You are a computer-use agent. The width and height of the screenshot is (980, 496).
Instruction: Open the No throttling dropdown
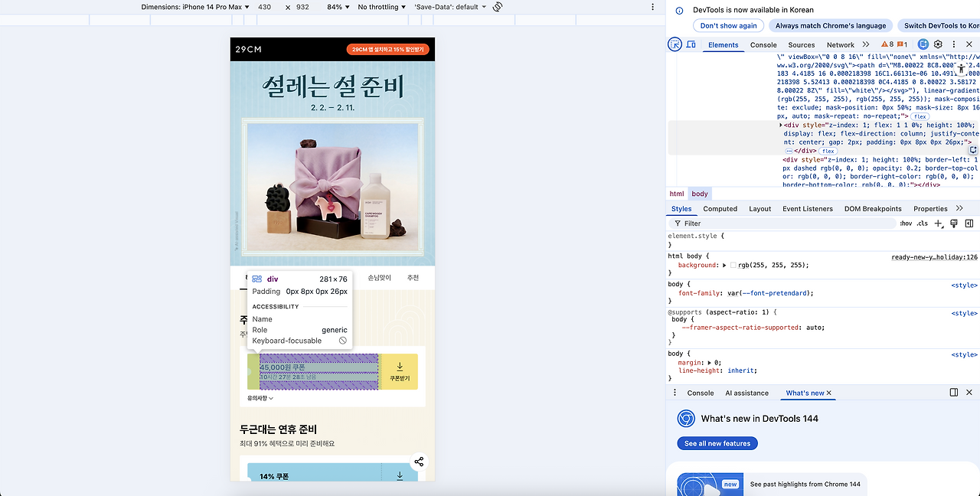click(383, 7)
